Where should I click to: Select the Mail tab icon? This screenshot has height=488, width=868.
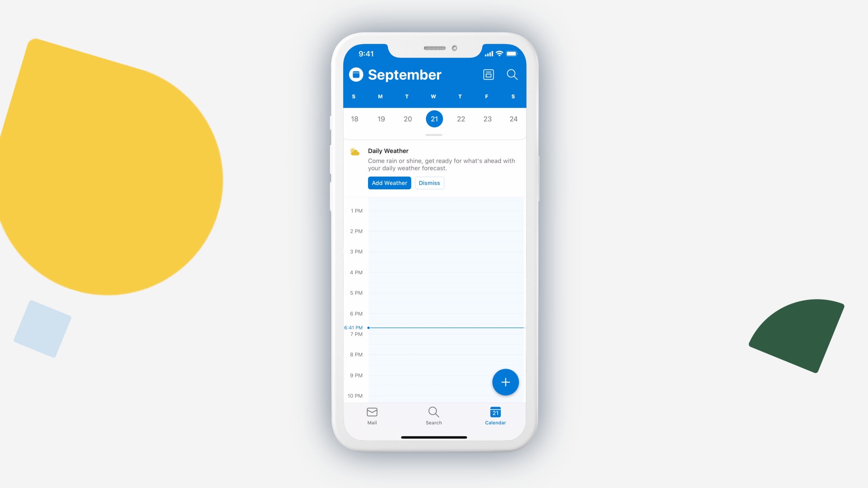(372, 413)
